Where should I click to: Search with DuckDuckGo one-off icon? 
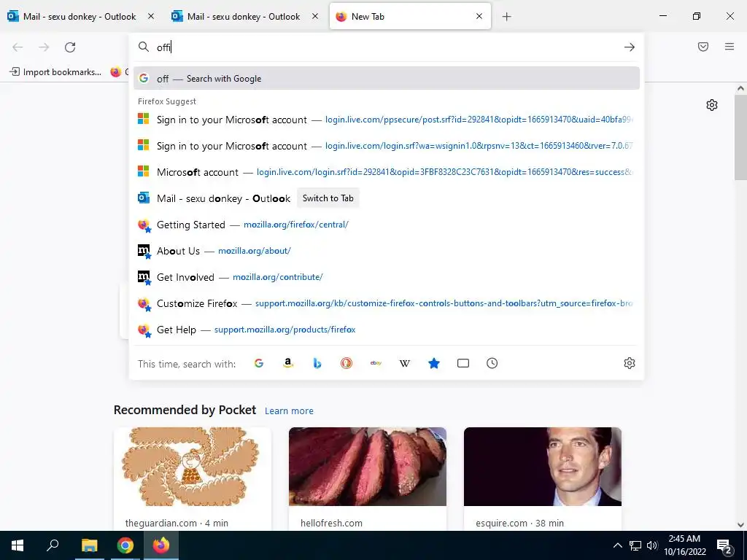tap(347, 363)
